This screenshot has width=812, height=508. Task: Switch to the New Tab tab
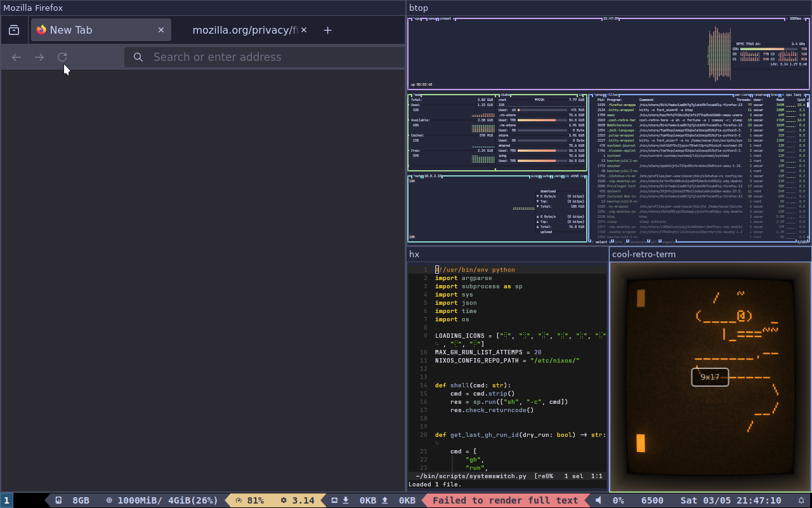pyautogui.click(x=100, y=30)
